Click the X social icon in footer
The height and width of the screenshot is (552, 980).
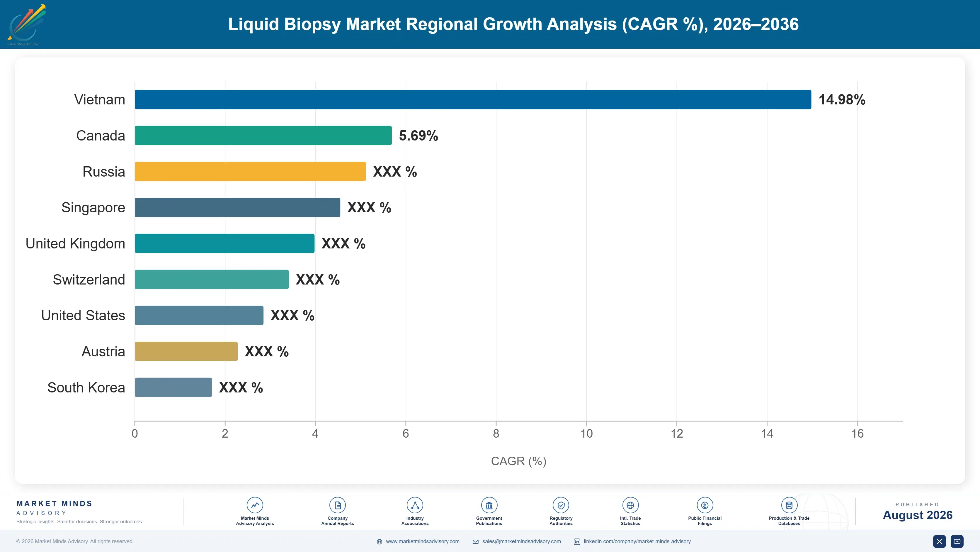[x=939, y=541]
